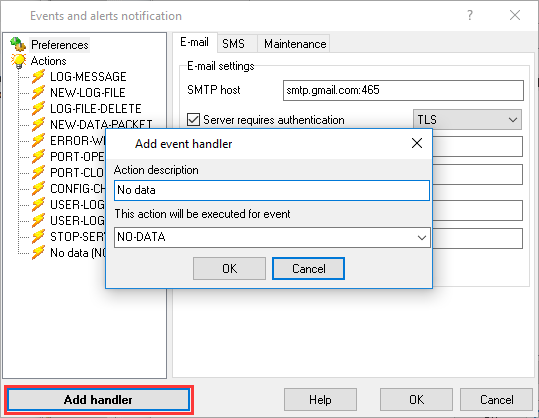The width and height of the screenshot is (539, 418).
Task: Close the Events and alerts notification window
Action: pos(515,15)
